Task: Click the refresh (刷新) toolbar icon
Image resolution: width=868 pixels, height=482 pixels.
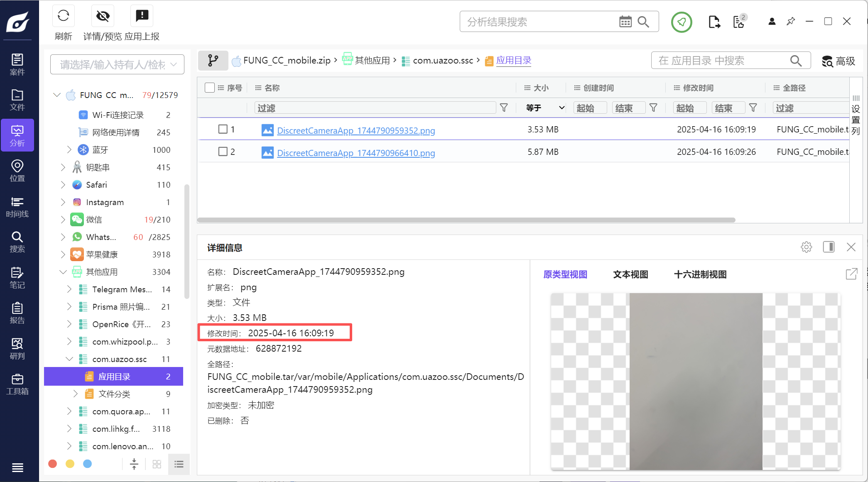Action: pyautogui.click(x=63, y=16)
